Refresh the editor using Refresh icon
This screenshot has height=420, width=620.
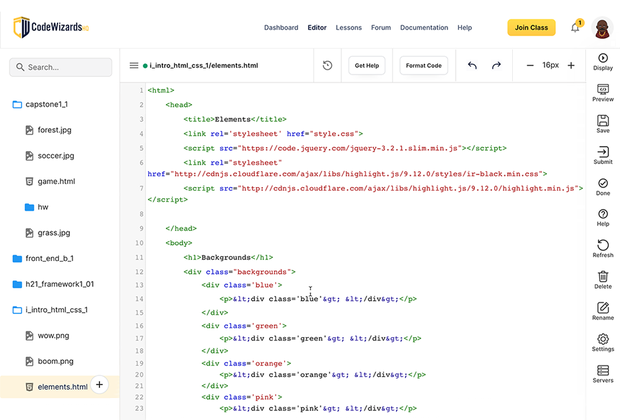click(603, 246)
